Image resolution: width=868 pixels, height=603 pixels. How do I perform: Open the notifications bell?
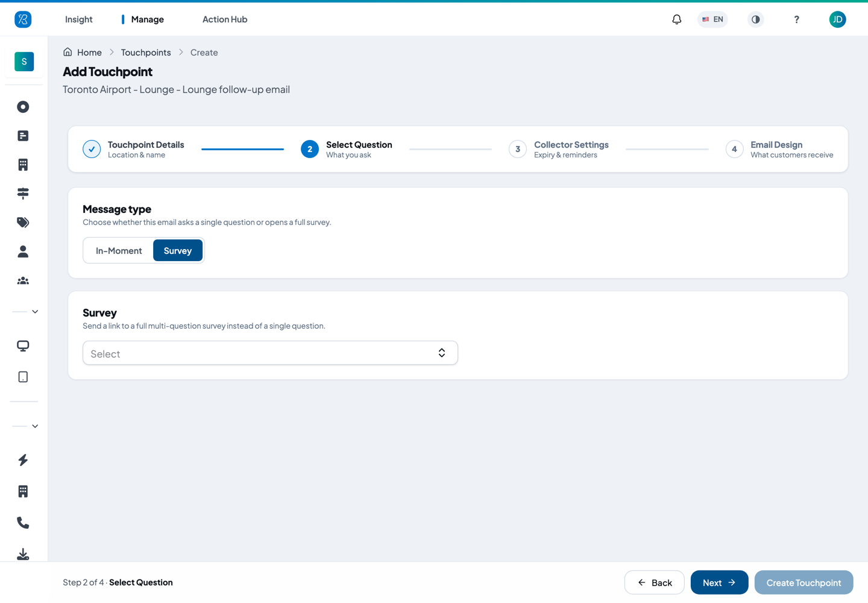(676, 19)
